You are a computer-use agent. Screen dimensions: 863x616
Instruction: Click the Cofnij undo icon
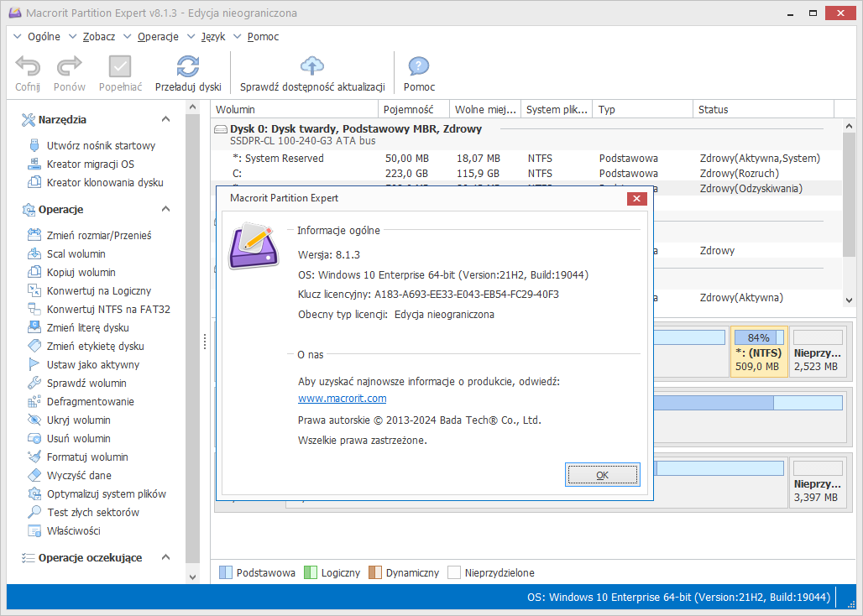coord(28,66)
